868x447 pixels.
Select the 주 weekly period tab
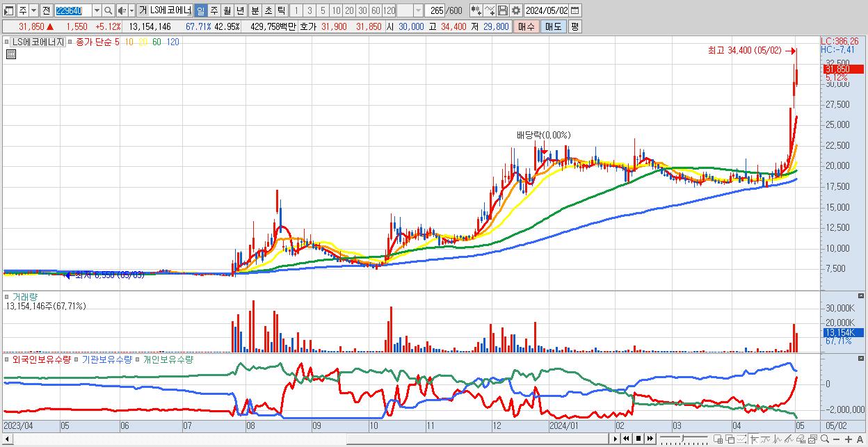click(214, 10)
